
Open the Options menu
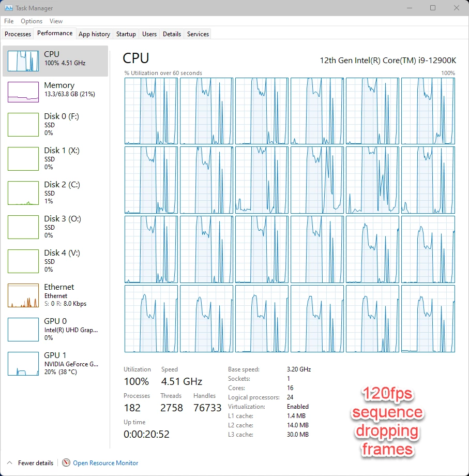[x=32, y=21]
